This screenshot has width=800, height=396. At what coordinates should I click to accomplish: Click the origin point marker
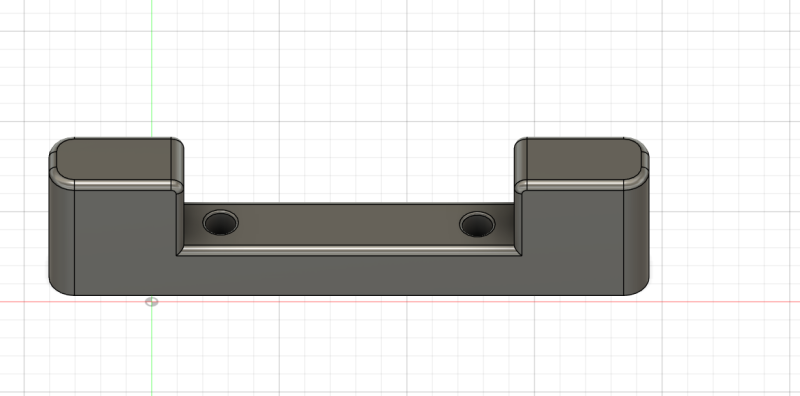[152, 302]
